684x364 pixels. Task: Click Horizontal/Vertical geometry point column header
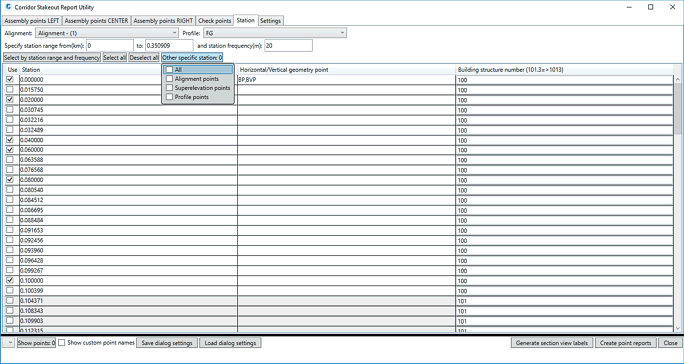[x=346, y=70]
